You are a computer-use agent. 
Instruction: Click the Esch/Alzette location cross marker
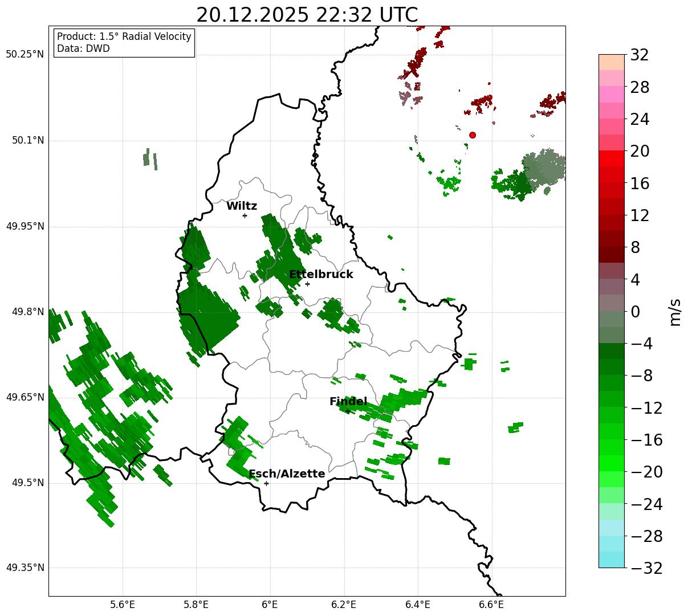[x=266, y=483]
